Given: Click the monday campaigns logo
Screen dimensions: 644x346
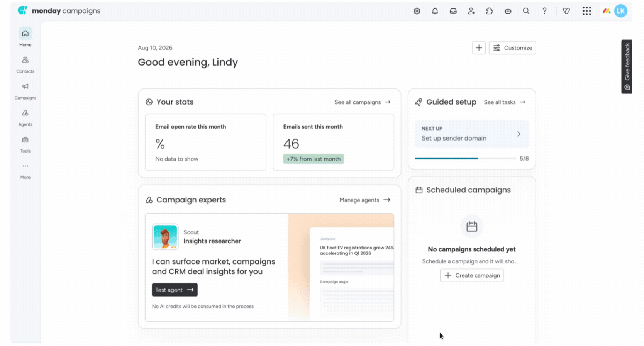Looking at the screenshot, I should [59, 11].
